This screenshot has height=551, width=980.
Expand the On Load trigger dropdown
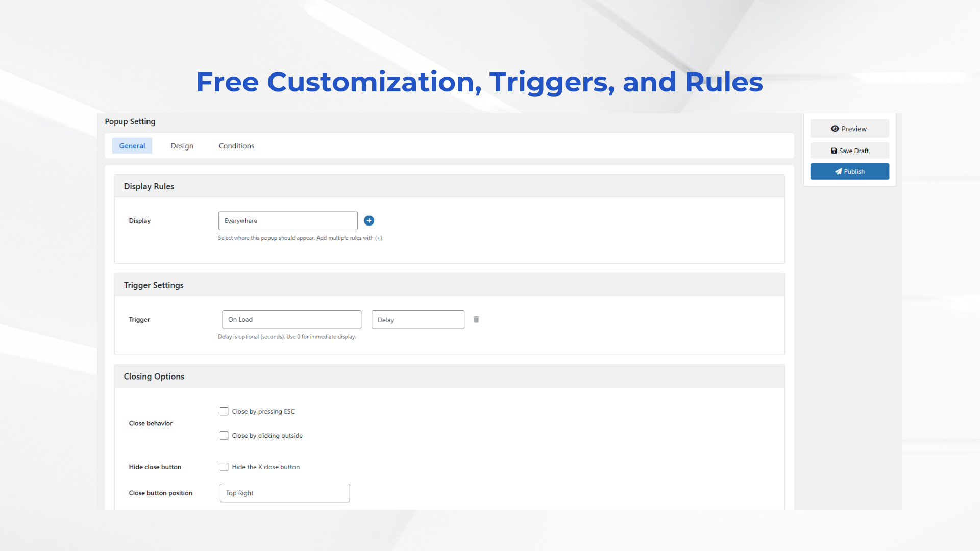click(291, 319)
